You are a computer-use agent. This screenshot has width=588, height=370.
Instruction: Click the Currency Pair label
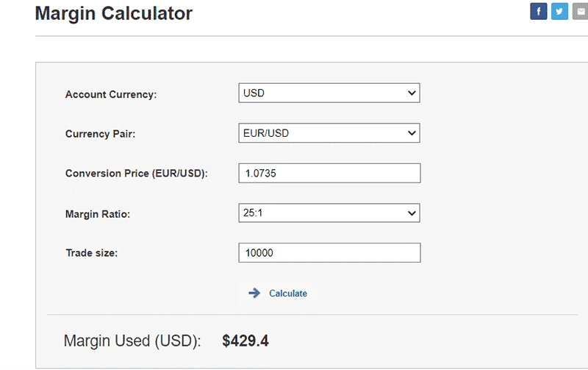pos(100,134)
